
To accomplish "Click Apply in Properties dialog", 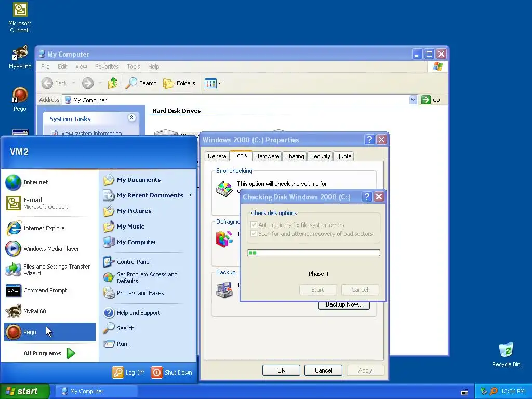I will coord(365,370).
